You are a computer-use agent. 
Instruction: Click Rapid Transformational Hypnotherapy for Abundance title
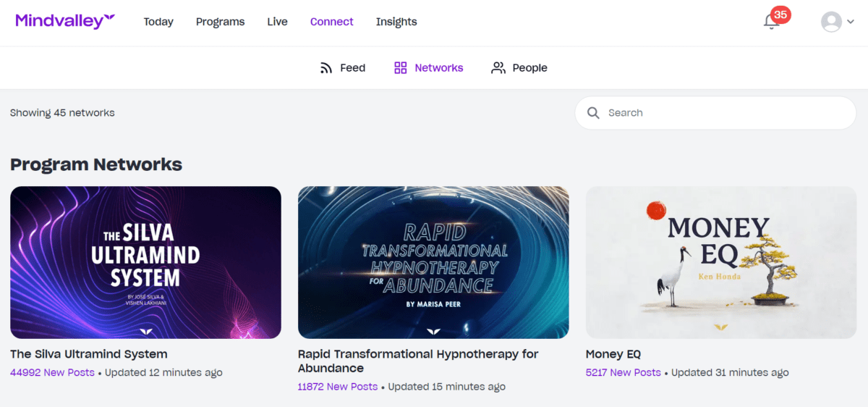[418, 361]
